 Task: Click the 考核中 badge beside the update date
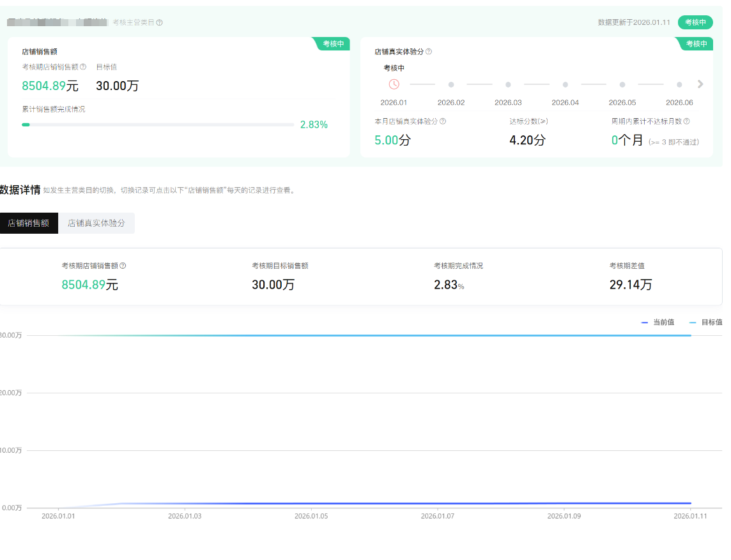[695, 22]
